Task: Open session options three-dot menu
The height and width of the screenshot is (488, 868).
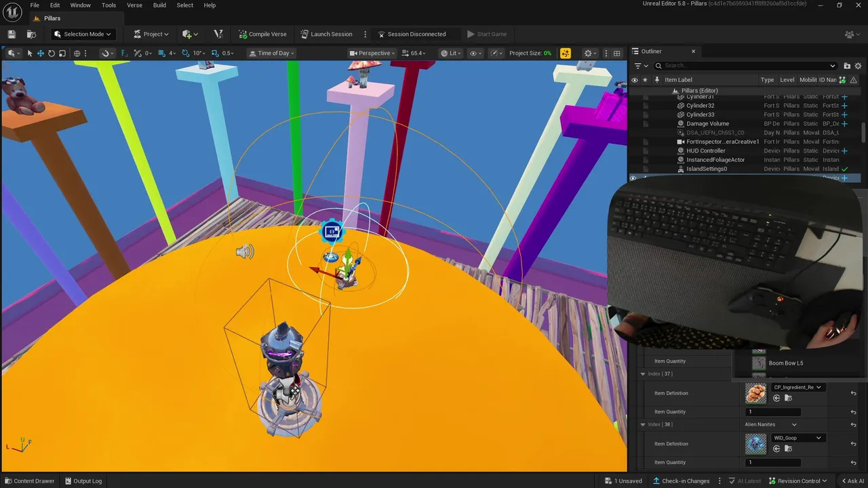Action: click(x=366, y=34)
